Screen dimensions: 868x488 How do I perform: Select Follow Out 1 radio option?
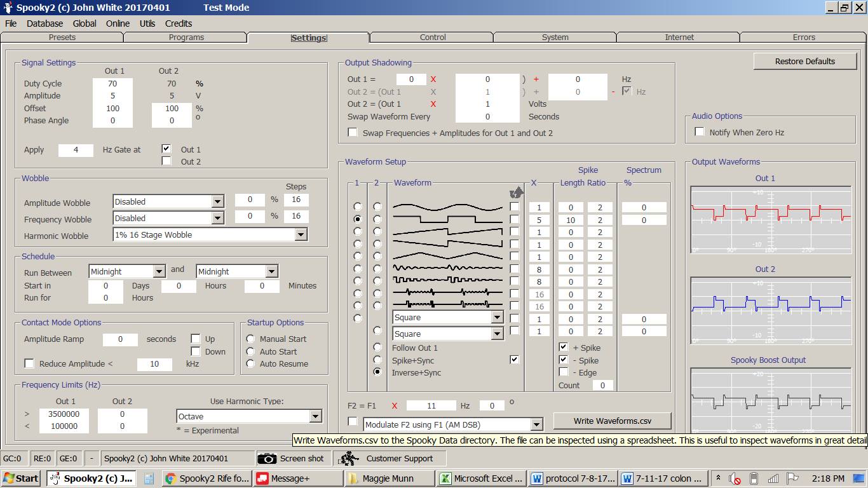(377, 347)
